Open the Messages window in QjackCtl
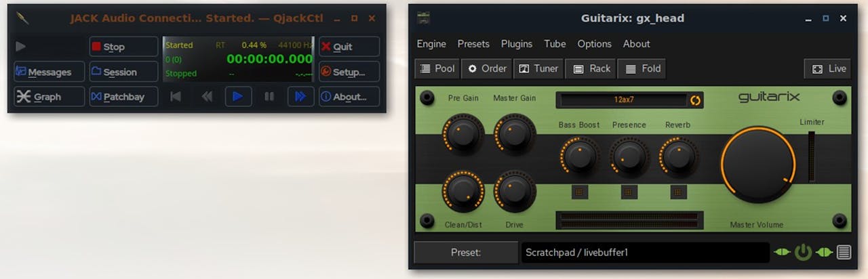The width and height of the screenshot is (868, 279). point(50,72)
